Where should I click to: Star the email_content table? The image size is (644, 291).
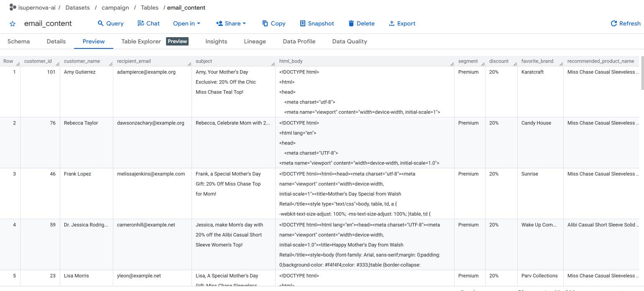tap(13, 24)
